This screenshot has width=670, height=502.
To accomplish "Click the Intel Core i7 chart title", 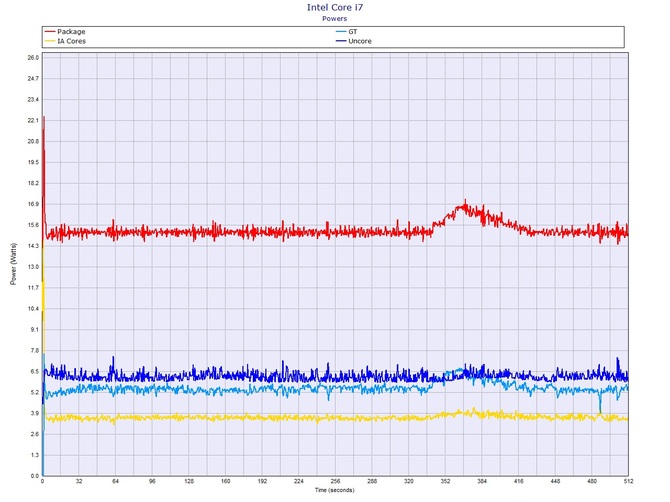I will coord(335,7).
